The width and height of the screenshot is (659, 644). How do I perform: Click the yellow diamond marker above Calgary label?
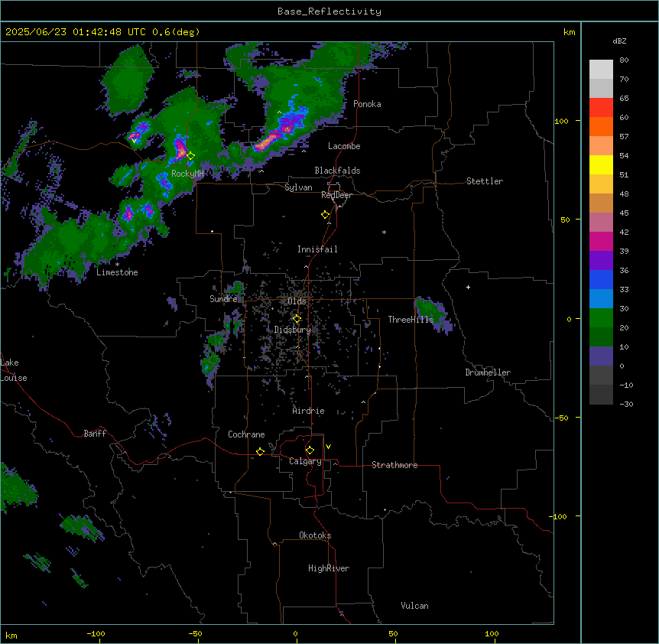[x=310, y=450]
